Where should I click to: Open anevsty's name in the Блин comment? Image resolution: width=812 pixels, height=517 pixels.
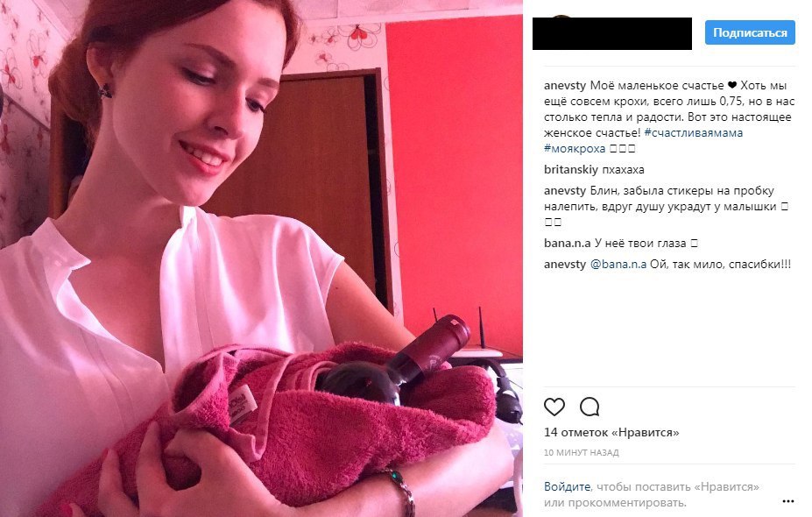pyautogui.click(x=565, y=191)
